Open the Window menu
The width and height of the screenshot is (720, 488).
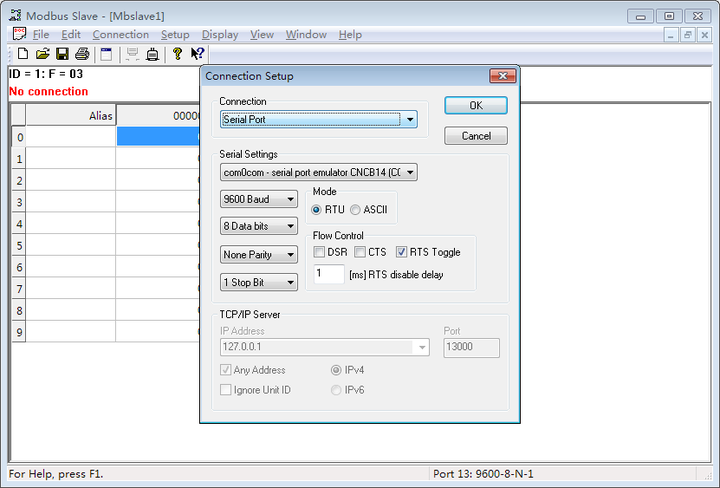point(306,35)
